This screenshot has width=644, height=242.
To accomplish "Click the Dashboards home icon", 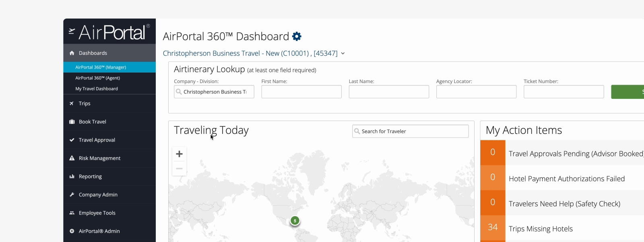I will tap(72, 53).
